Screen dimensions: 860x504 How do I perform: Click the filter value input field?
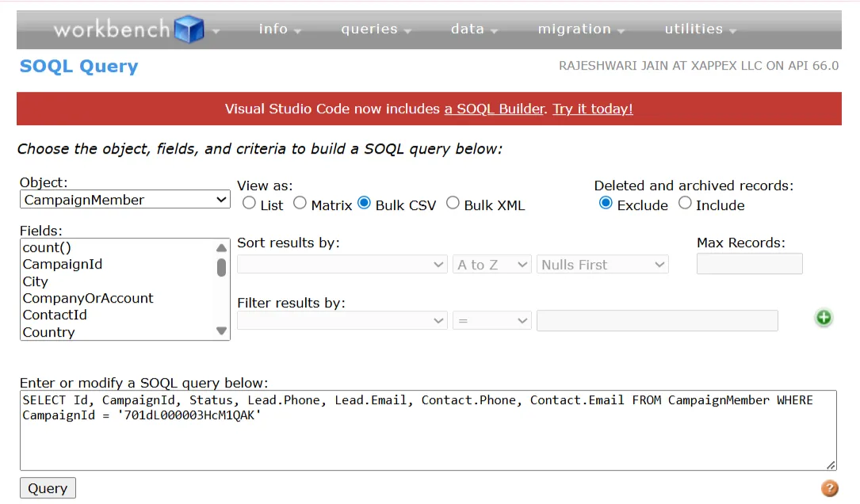pos(657,320)
